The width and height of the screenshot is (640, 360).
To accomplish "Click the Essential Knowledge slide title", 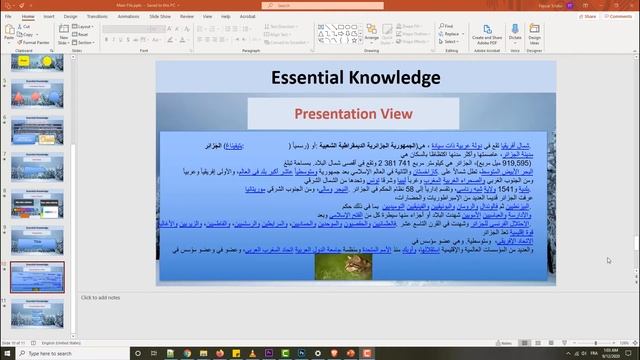I will pos(356,77).
